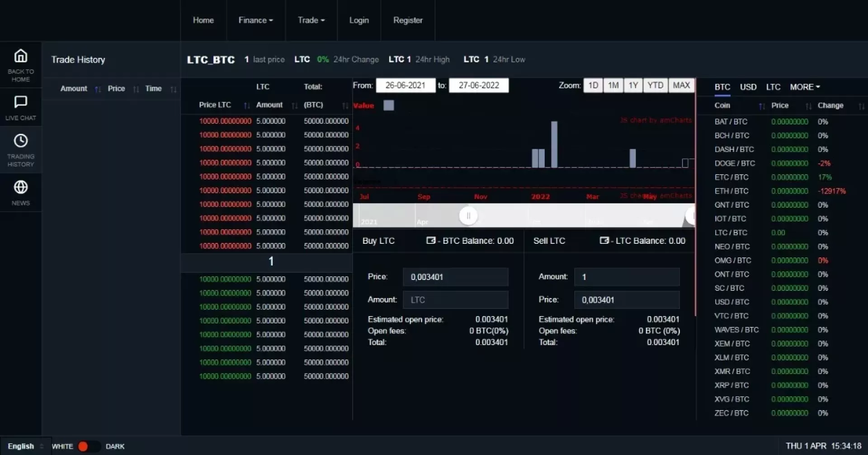Open the Register page from navigation
Viewport: 868px width, 455px height.
(408, 20)
